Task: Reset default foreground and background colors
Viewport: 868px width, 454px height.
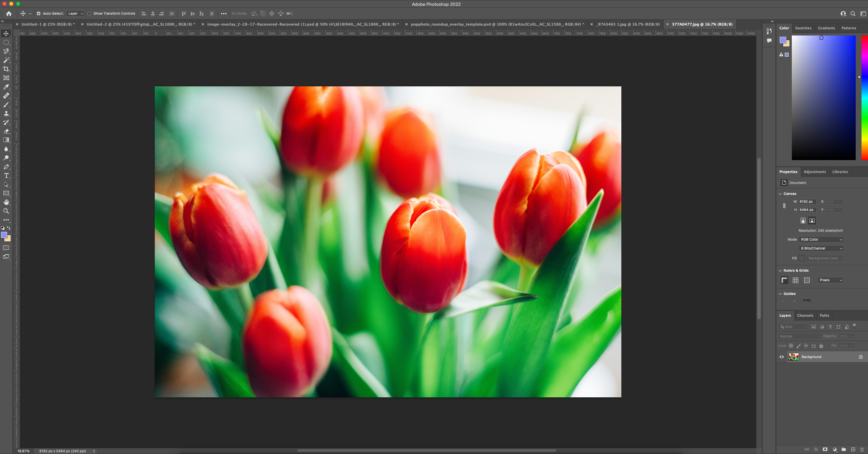Action: (3, 228)
